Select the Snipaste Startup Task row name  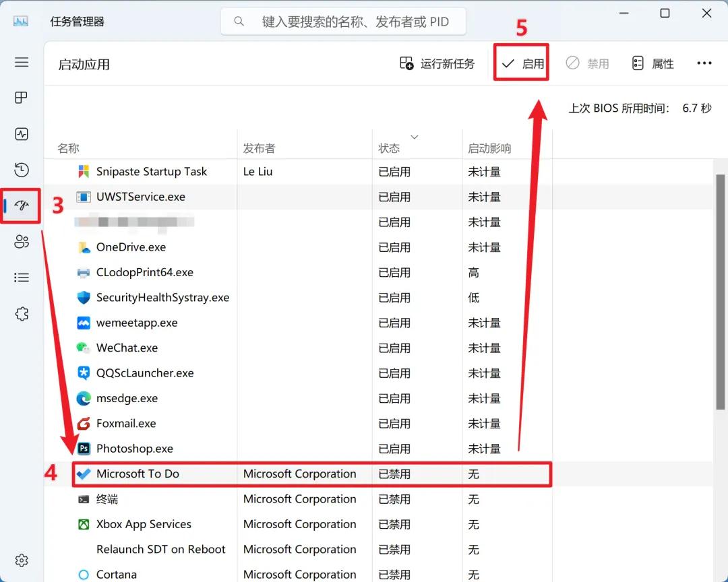pyautogui.click(x=152, y=172)
